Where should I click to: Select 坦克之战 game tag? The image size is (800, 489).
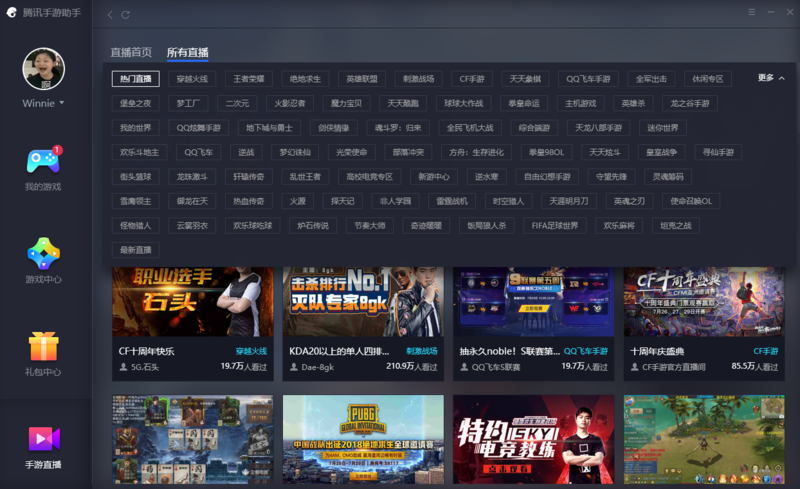pyautogui.click(x=676, y=226)
